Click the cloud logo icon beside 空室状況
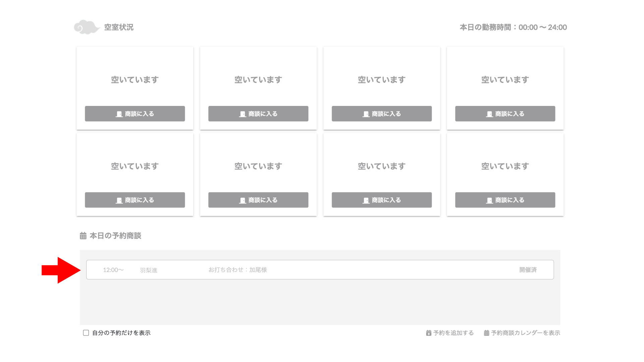This screenshot has height=362, width=644. pos(87,27)
